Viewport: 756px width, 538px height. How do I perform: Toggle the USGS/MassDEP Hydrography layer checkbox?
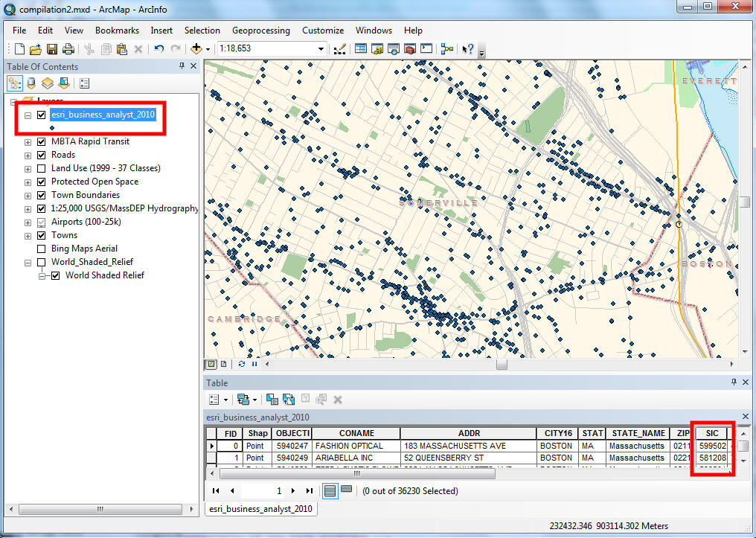(x=42, y=209)
